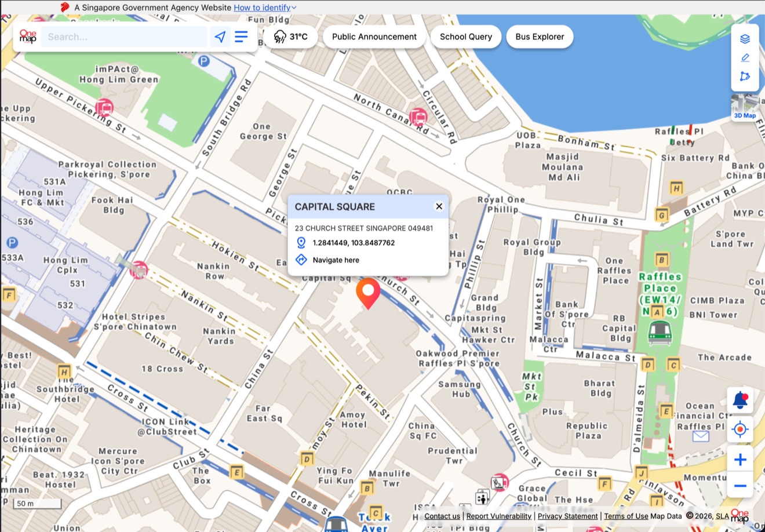
Task: Switch to the 3D Map thumbnail
Action: pyautogui.click(x=745, y=108)
